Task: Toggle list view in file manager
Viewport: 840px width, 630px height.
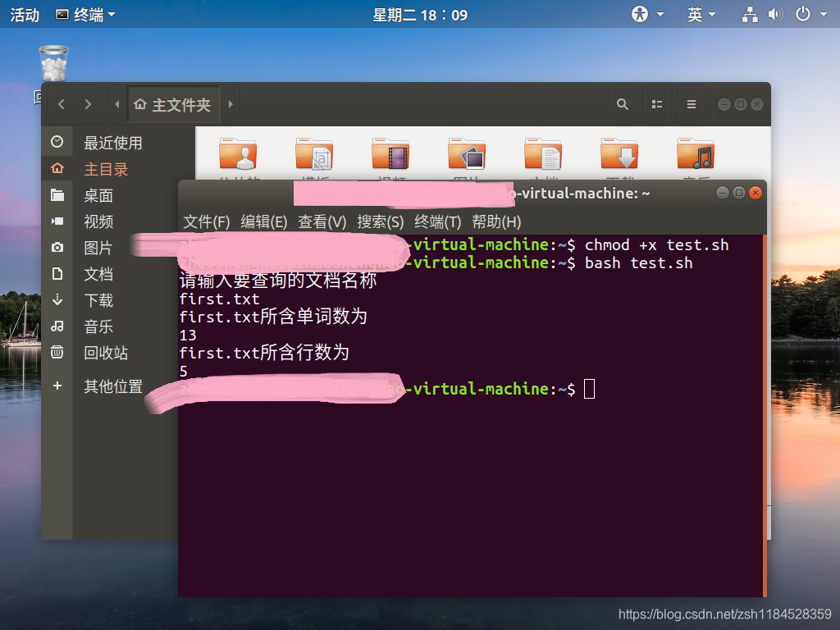Action: tap(657, 104)
